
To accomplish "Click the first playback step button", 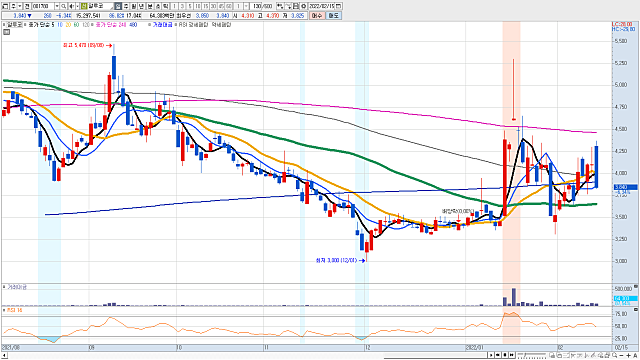I will click(491, 355).
